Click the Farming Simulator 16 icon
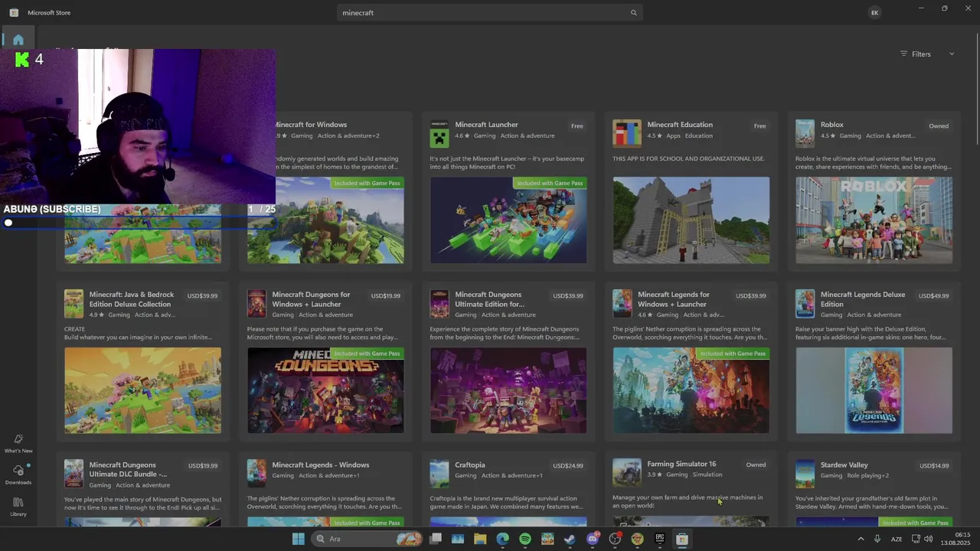Image resolution: width=980 pixels, height=551 pixels. (627, 474)
